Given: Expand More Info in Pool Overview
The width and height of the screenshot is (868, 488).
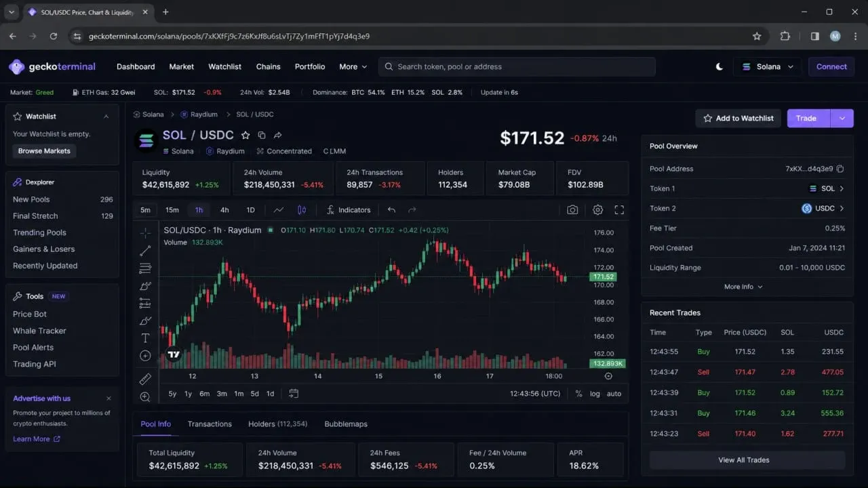Looking at the screenshot, I should point(743,287).
